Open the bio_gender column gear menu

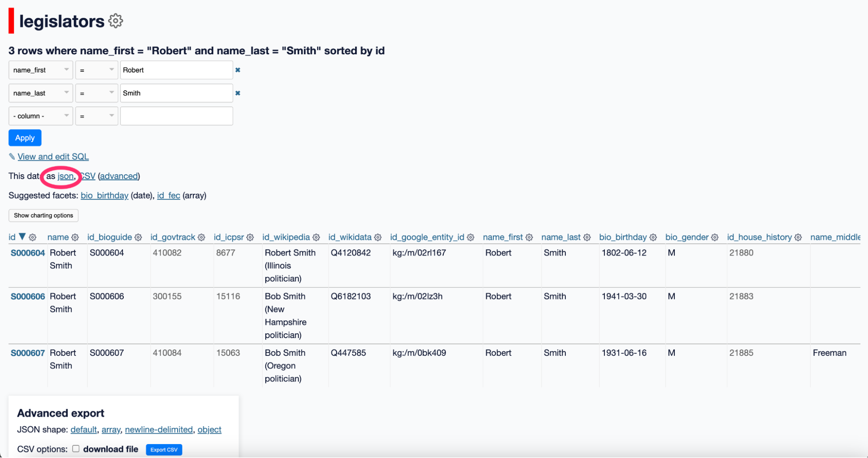click(x=715, y=237)
